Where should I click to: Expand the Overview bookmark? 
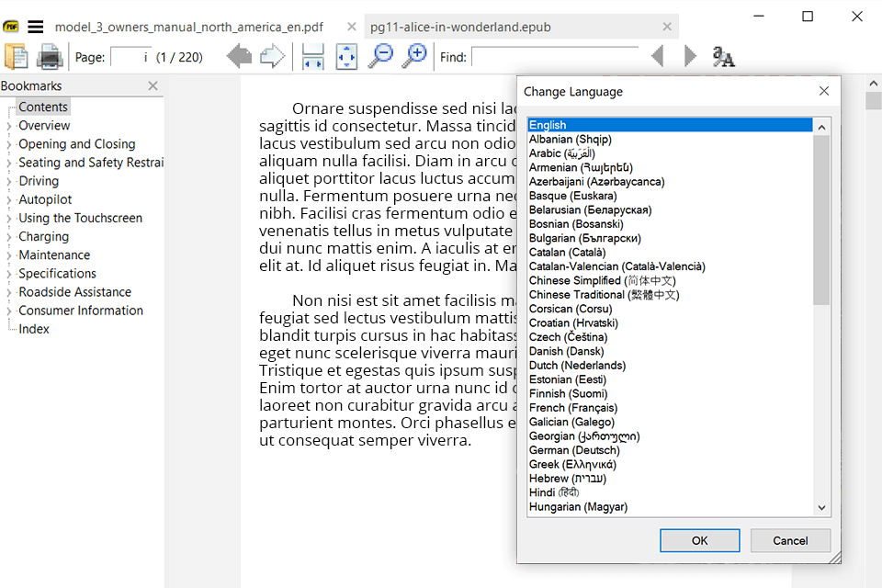point(9,126)
